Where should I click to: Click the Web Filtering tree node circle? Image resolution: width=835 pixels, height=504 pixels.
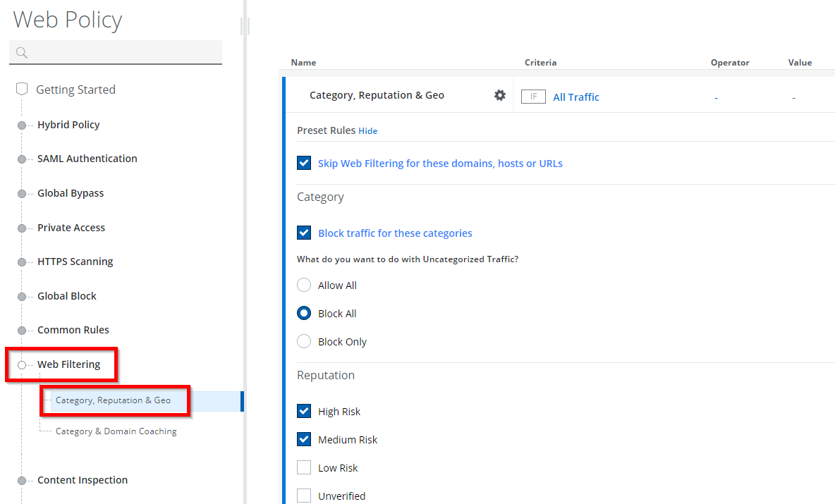[x=22, y=364]
